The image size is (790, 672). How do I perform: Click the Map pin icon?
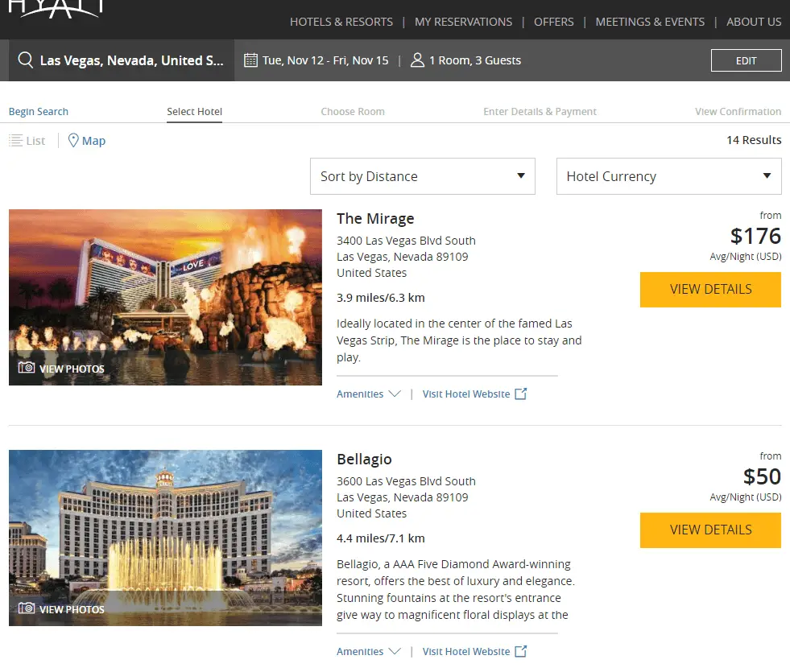[x=73, y=141]
